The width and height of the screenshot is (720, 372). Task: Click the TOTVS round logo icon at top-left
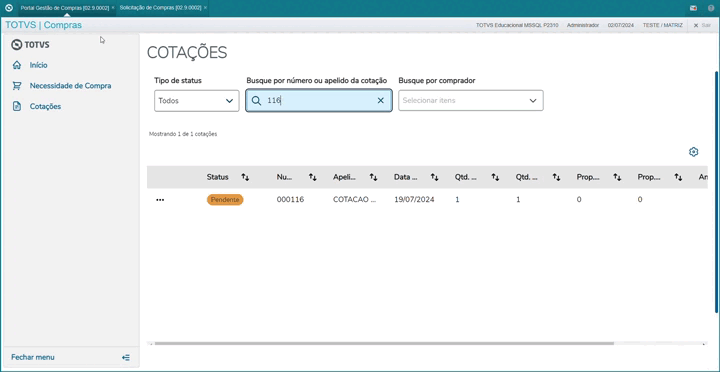coord(9,8)
